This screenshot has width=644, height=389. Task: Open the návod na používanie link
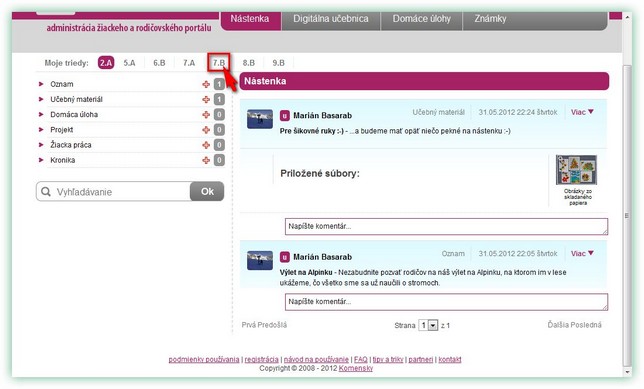[x=316, y=359]
